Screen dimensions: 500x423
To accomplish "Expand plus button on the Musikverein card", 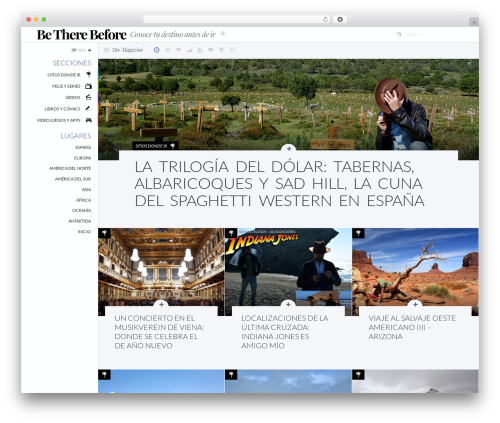I will click(x=161, y=304).
